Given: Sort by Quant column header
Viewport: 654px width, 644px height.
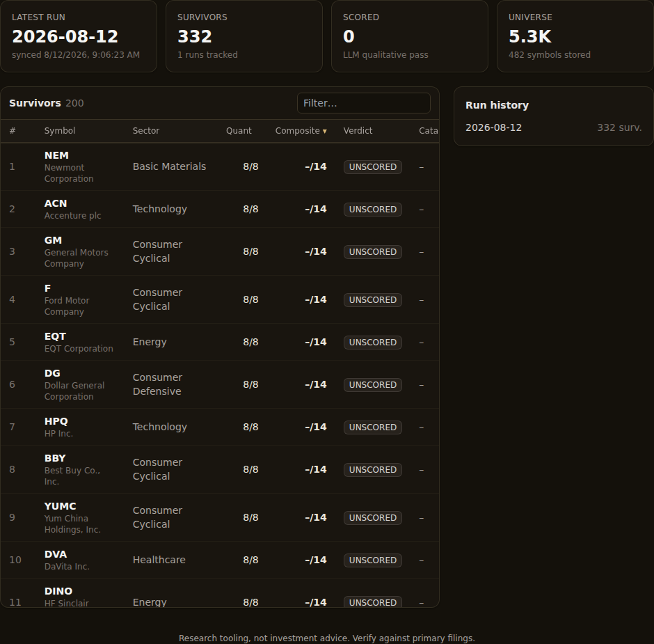Looking at the screenshot, I should point(239,131).
